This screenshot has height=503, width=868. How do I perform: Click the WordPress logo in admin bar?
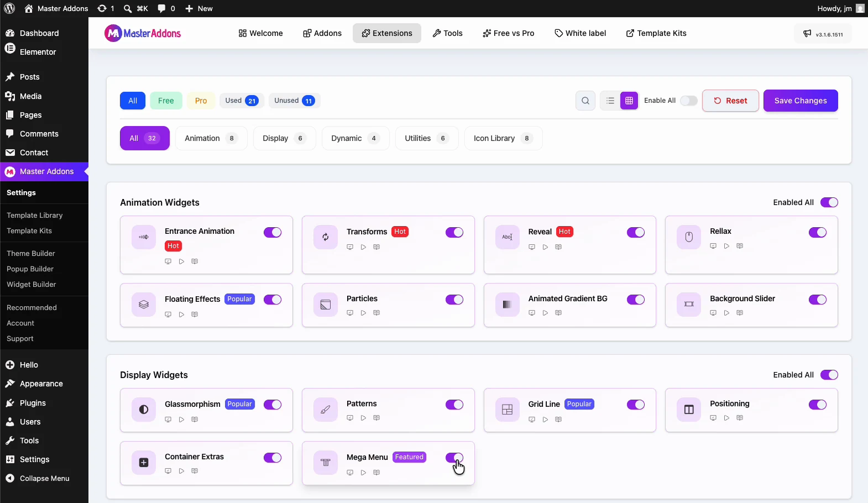(9, 8)
